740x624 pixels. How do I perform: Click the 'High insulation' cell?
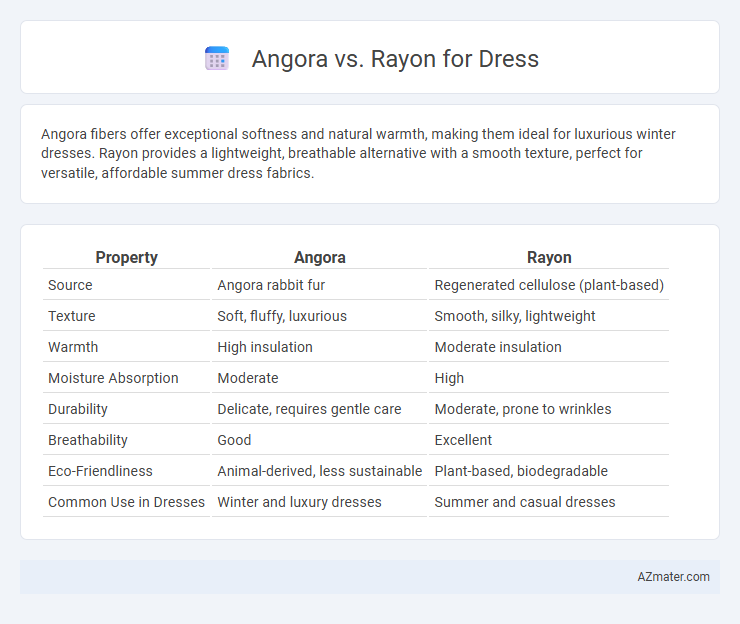[265, 347]
